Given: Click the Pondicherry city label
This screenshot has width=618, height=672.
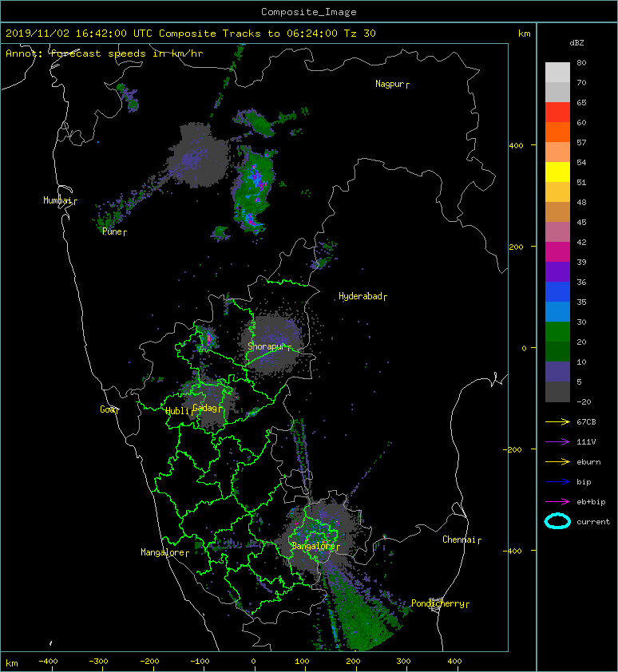Looking at the screenshot, I should pos(440,603).
